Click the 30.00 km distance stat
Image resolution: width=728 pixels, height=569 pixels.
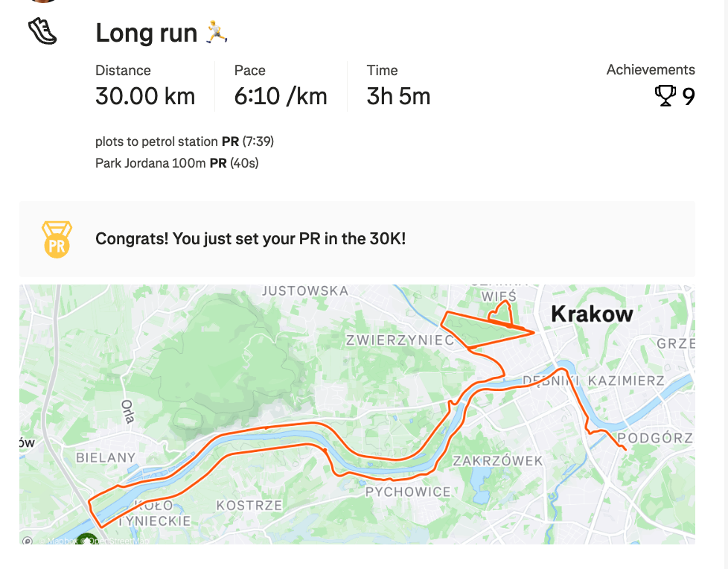click(145, 96)
